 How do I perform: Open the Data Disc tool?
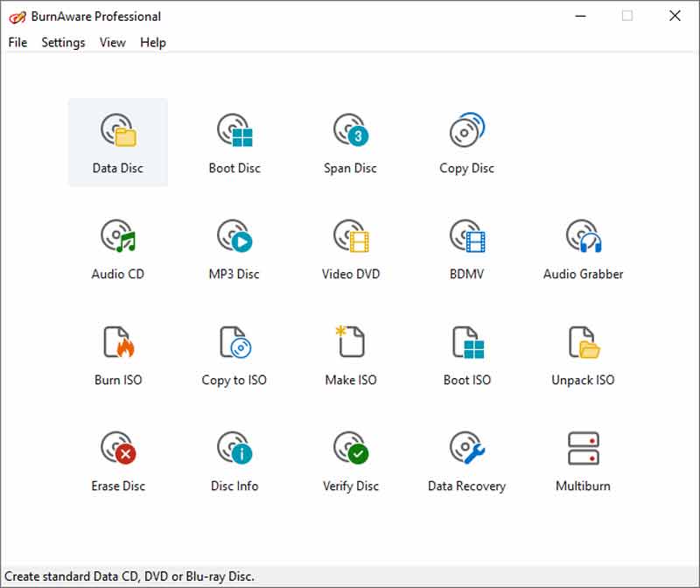pos(118,132)
